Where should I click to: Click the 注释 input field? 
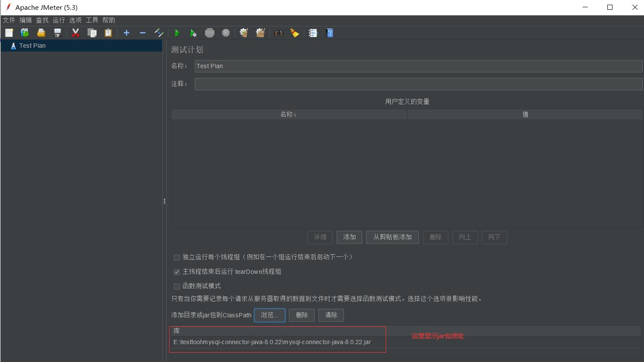pyautogui.click(x=419, y=84)
